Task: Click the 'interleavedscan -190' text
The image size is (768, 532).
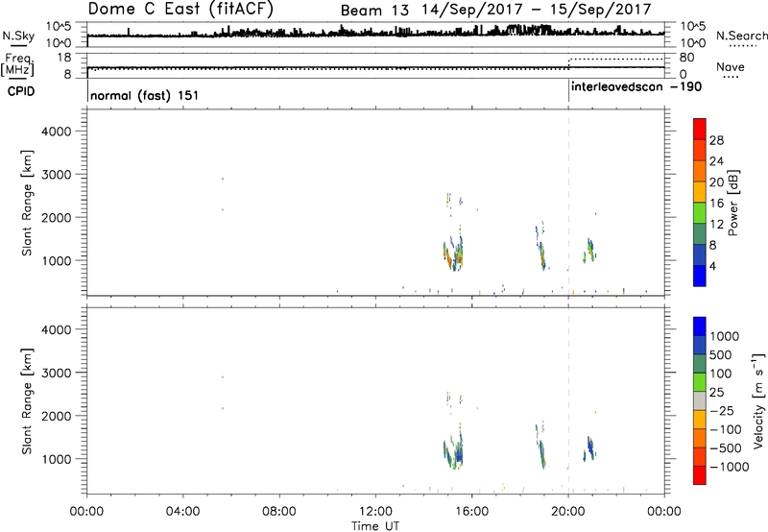Action: [636, 87]
